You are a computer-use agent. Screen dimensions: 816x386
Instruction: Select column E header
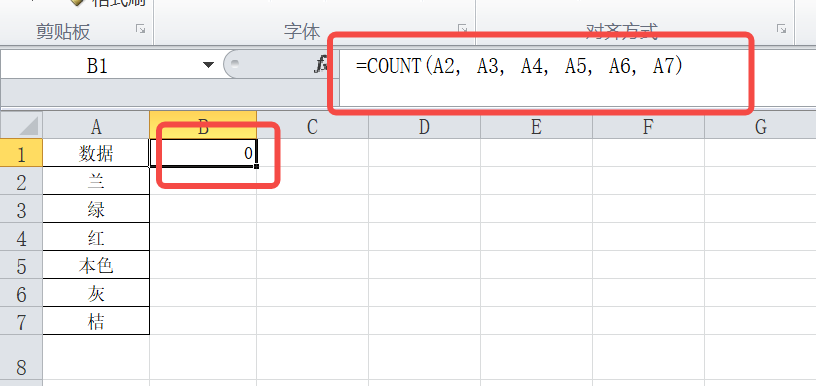click(x=536, y=125)
